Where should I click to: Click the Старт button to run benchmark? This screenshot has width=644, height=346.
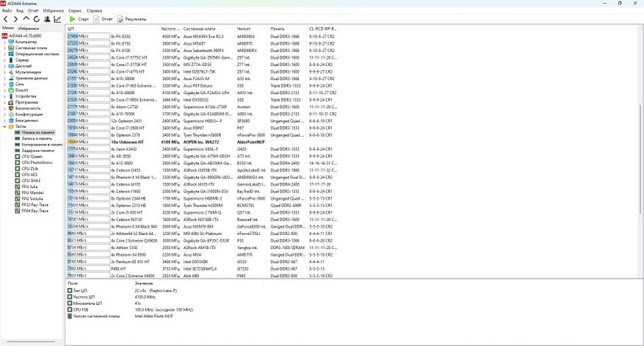[79, 19]
